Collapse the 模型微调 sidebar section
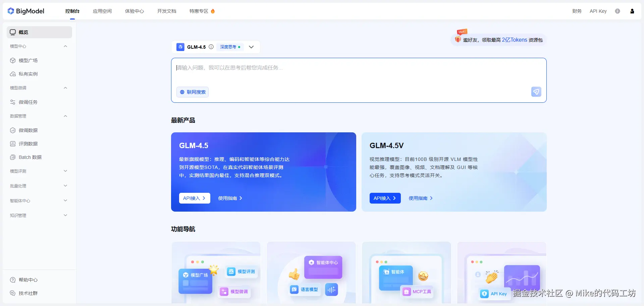 [65, 88]
